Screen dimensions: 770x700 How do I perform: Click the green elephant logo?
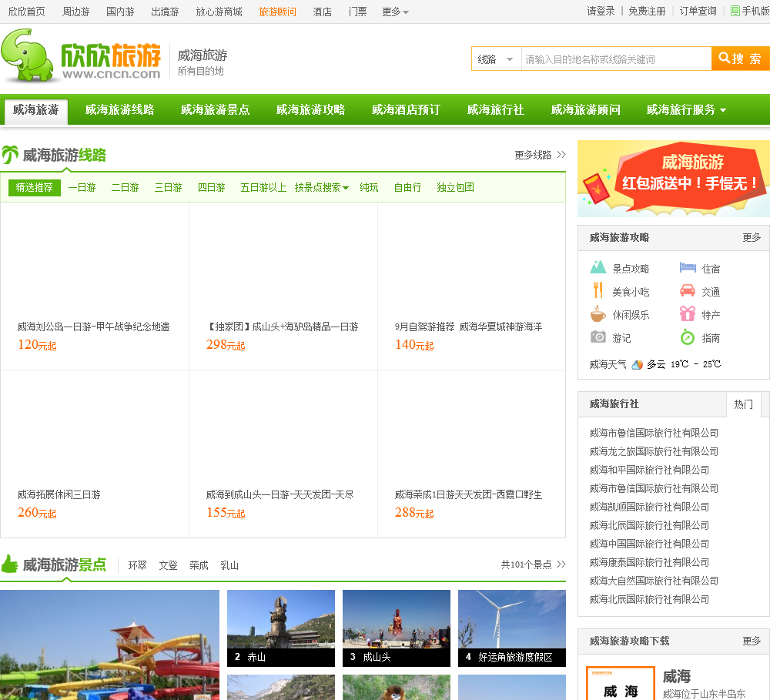click(x=27, y=55)
